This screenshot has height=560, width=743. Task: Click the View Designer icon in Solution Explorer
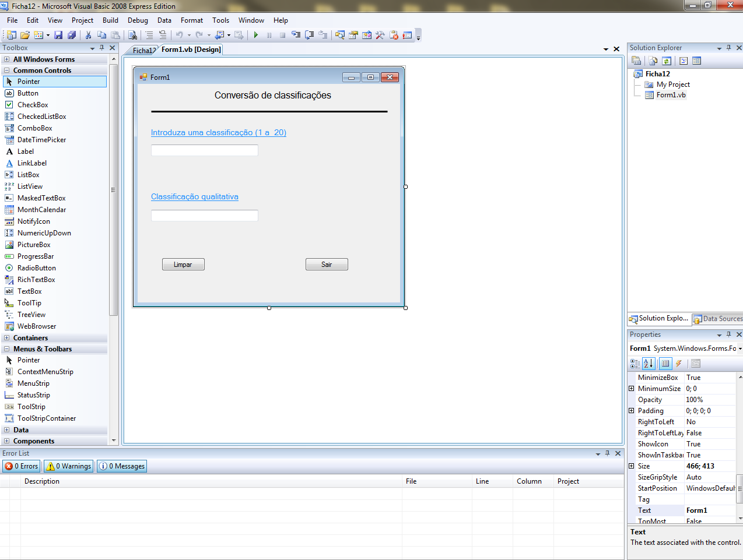(696, 61)
